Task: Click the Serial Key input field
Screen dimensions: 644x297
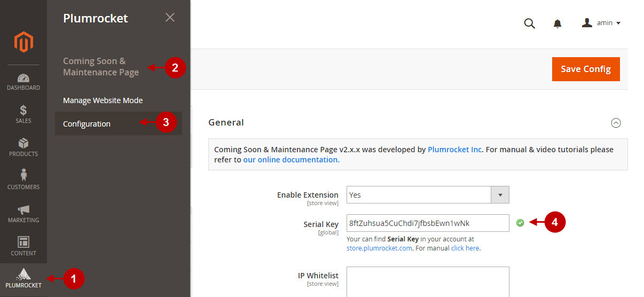Action: [x=428, y=223]
